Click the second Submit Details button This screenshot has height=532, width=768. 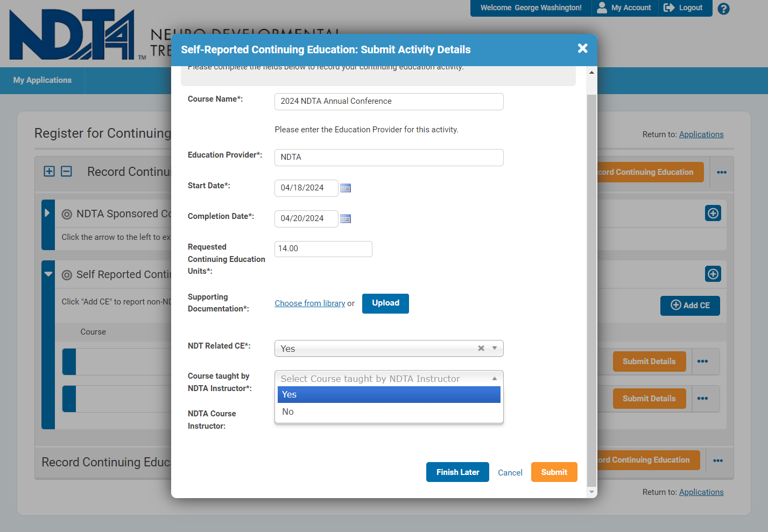tap(649, 399)
